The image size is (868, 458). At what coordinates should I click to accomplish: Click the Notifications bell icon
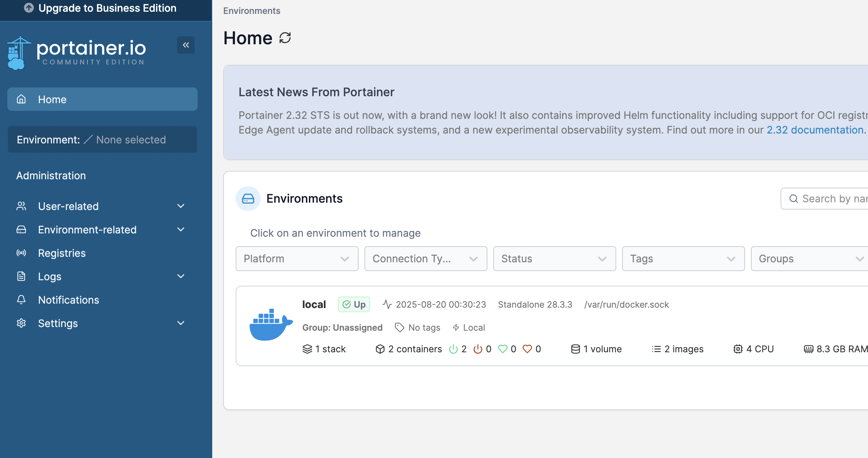(x=21, y=300)
